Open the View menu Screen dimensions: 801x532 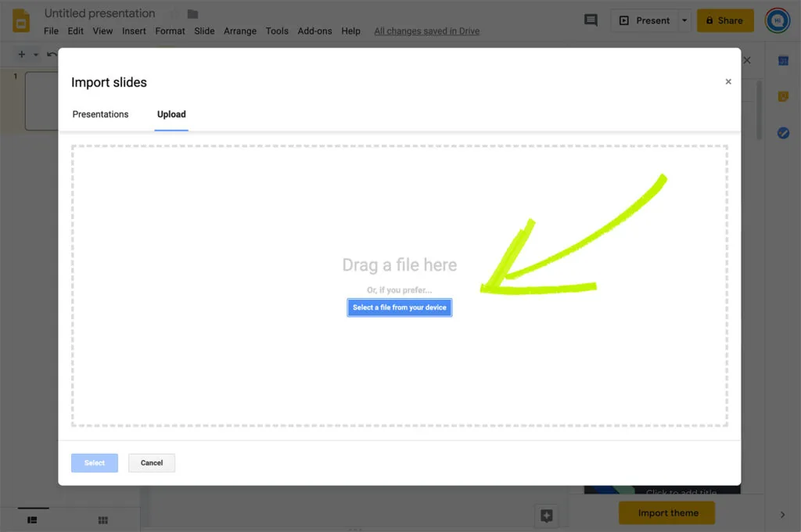coord(102,31)
